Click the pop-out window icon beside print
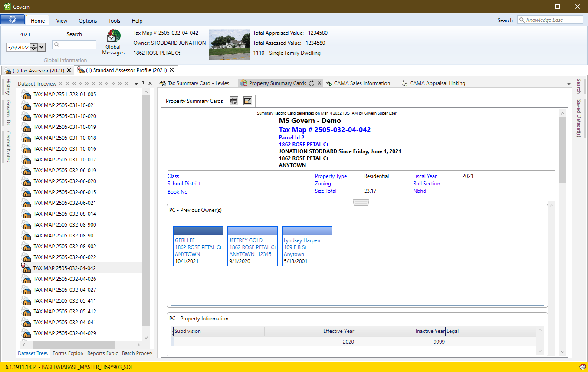 [x=247, y=101]
